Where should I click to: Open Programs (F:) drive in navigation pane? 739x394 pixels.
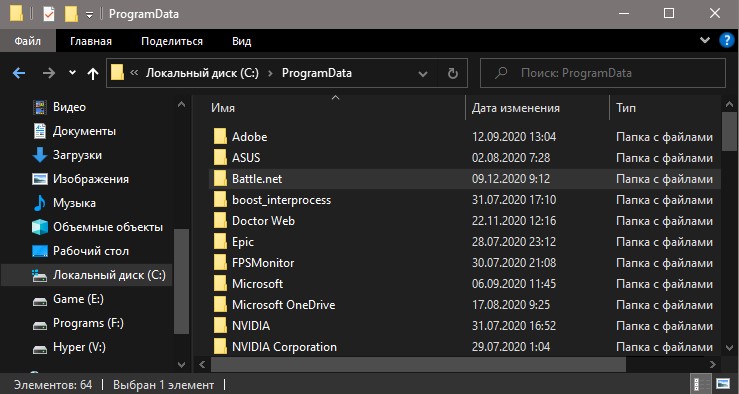pos(87,323)
